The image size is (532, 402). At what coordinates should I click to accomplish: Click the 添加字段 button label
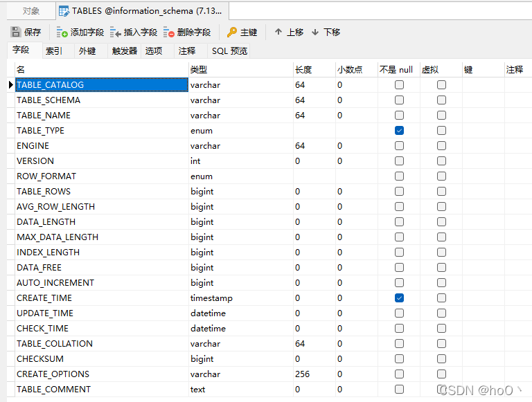click(x=87, y=33)
